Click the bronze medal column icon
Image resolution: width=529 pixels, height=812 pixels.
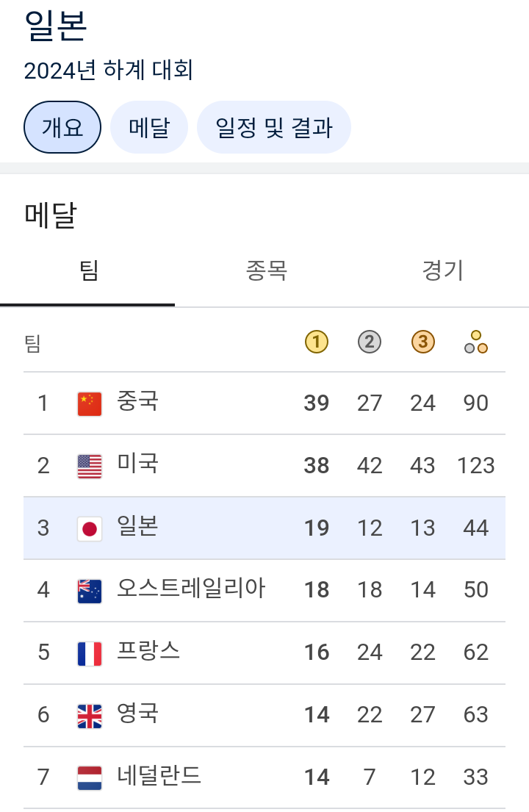423,342
